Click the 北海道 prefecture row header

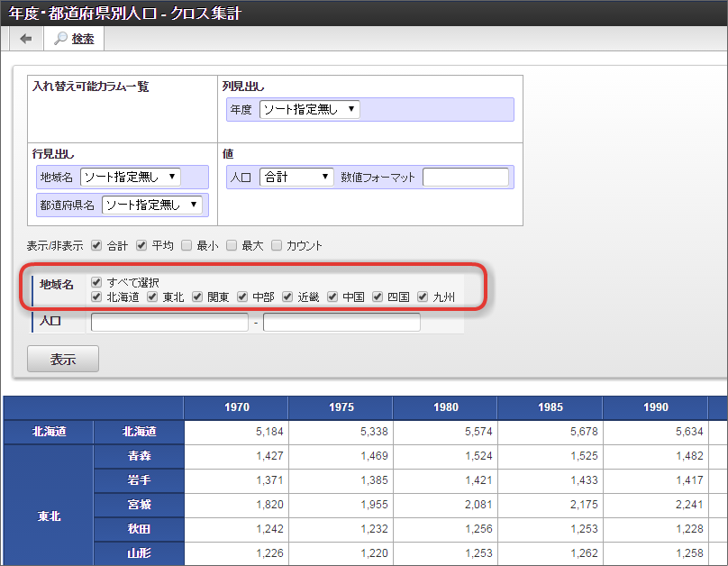[139, 432]
